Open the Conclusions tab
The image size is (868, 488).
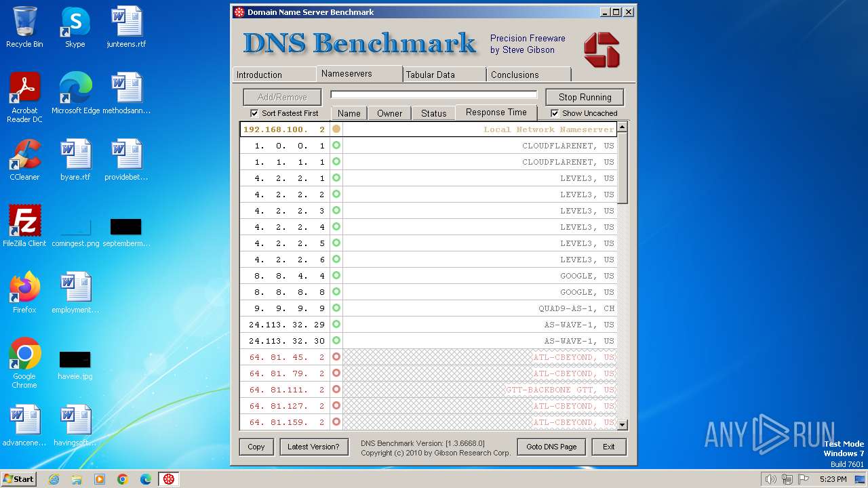pos(528,75)
